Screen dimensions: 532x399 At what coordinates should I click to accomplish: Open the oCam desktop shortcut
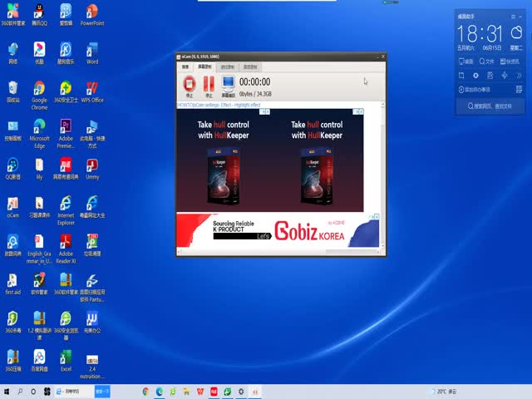click(x=12, y=204)
